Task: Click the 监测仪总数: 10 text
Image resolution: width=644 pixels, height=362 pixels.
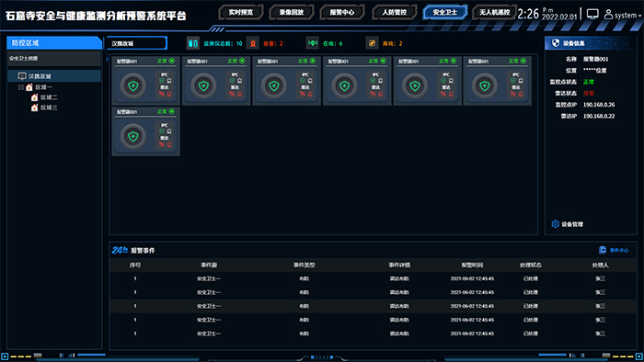Action: pos(223,43)
